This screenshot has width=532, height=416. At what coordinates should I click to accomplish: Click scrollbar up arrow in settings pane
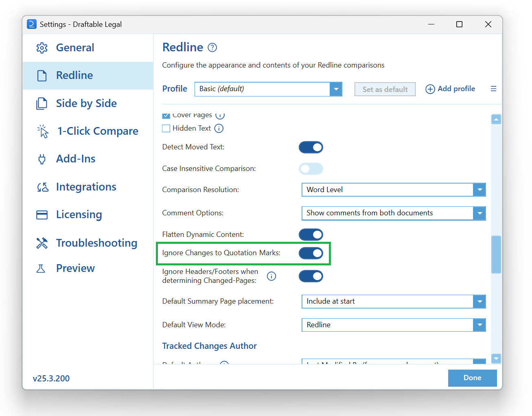click(496, 119)
